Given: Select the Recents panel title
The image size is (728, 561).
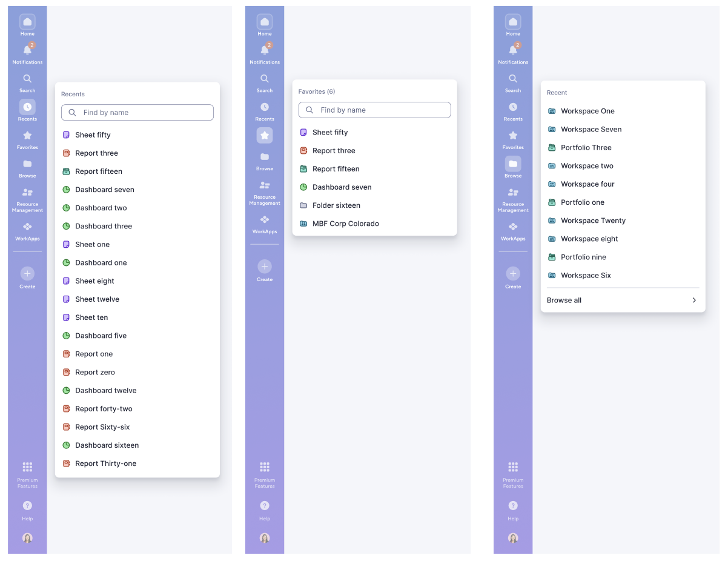Looking at the screenshot, I should tap(72, 94).
